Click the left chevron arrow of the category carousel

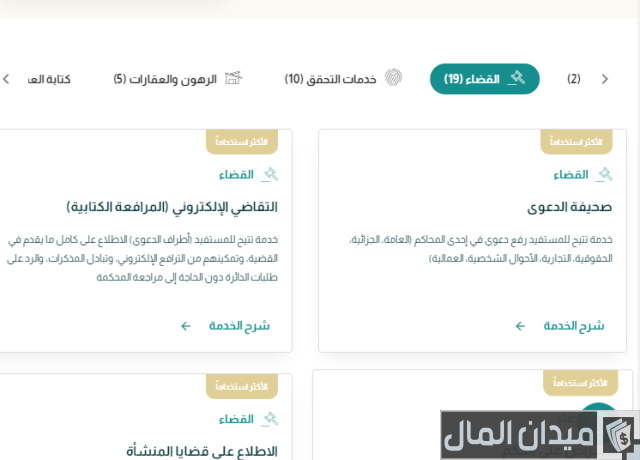point(6,79)
